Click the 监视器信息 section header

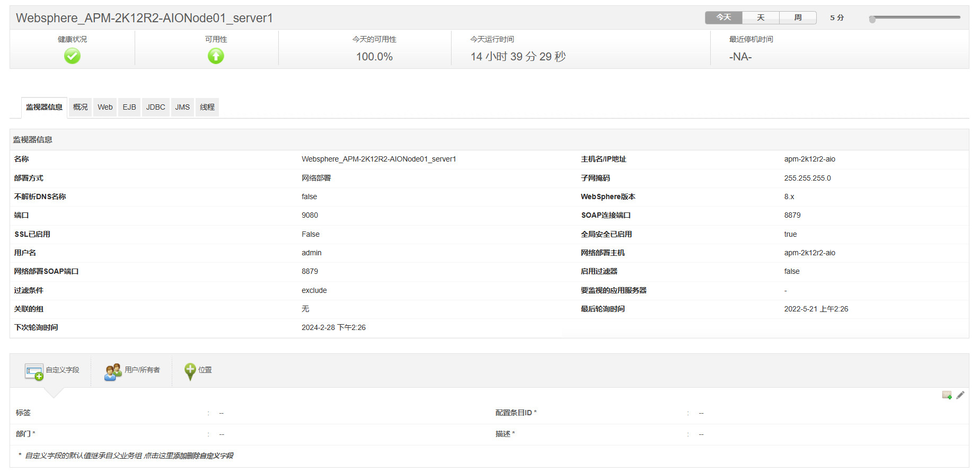click(33, 140)
